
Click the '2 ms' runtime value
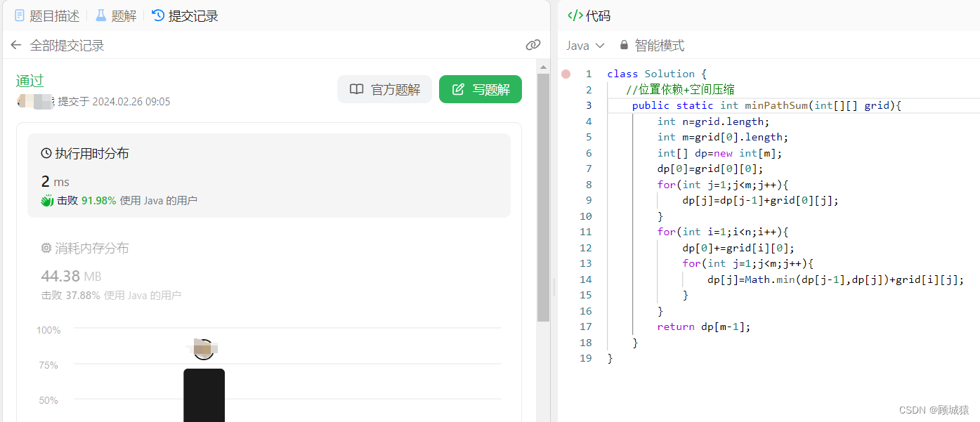tap(55, 181)
